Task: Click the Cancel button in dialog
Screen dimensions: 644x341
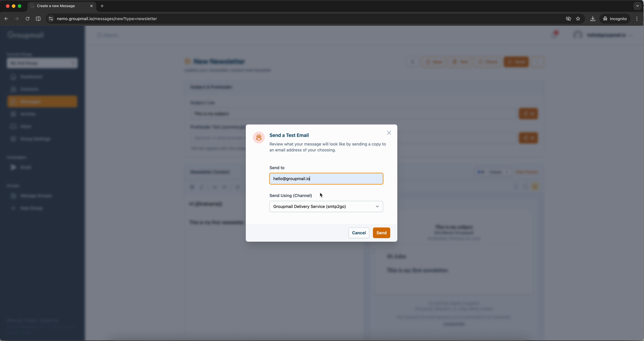Action: coord(358,233)
